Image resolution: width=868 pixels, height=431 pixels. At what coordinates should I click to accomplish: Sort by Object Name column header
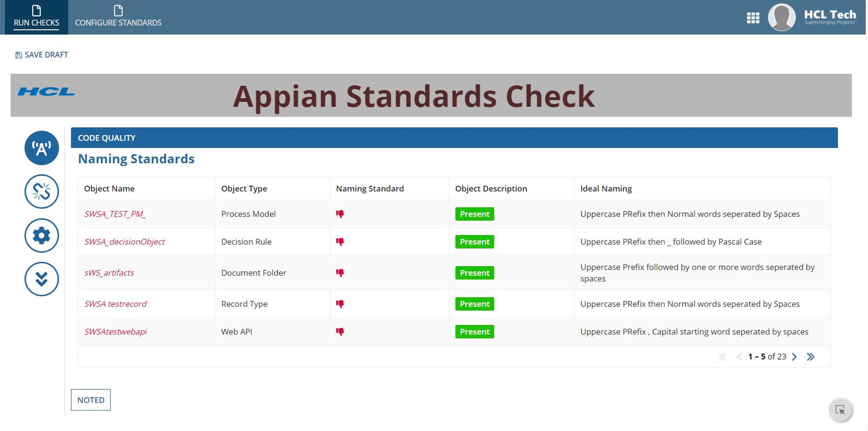coord(109,189)
